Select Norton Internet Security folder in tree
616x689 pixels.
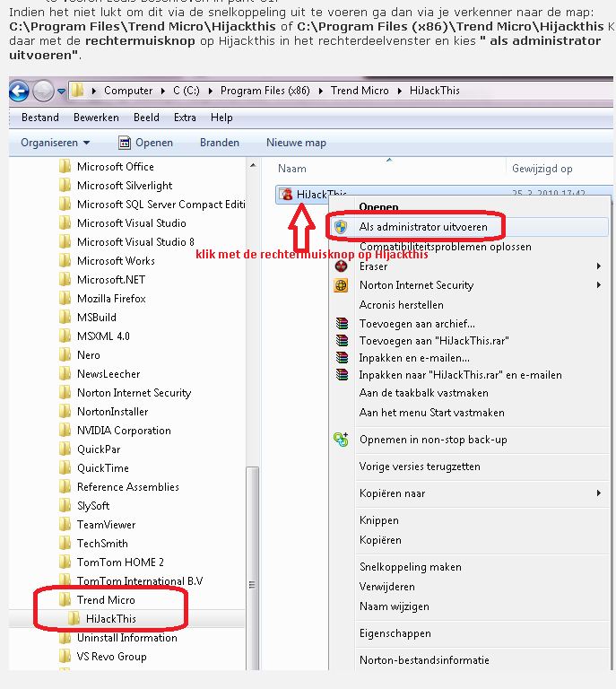(x=134, y=393)
